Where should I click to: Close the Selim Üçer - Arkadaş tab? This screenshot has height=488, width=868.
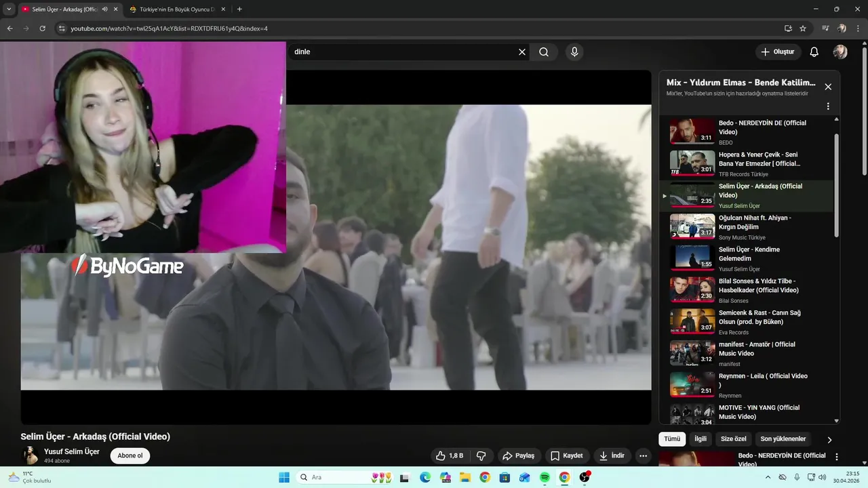[x=116, y=9]
